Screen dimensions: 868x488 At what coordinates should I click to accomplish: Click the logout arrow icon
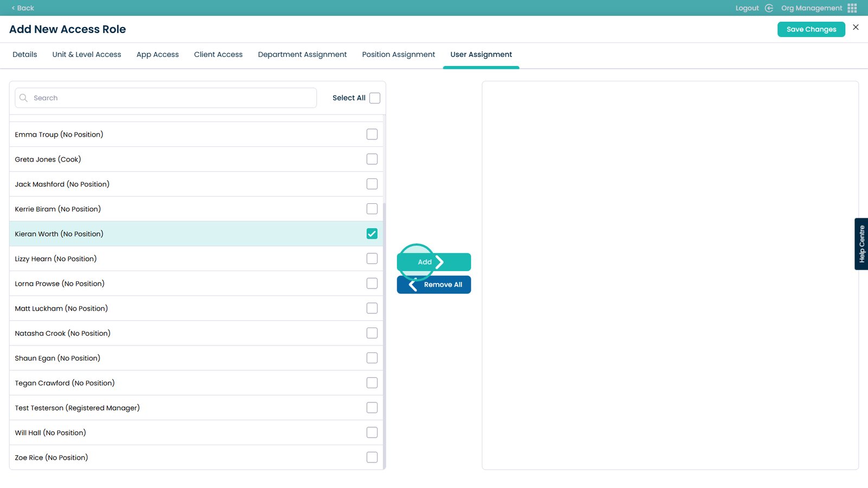click(x=769, y=8)
